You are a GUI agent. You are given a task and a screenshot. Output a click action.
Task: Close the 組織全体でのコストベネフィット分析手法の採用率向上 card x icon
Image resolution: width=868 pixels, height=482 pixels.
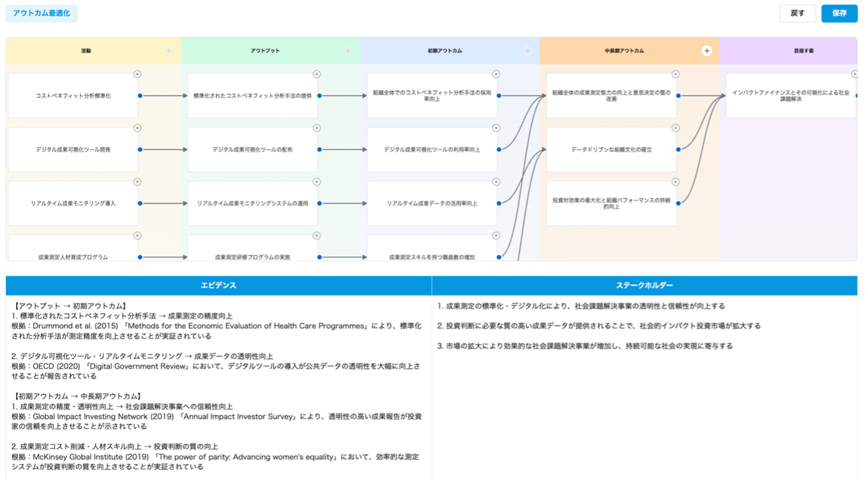tap(496, 74)
